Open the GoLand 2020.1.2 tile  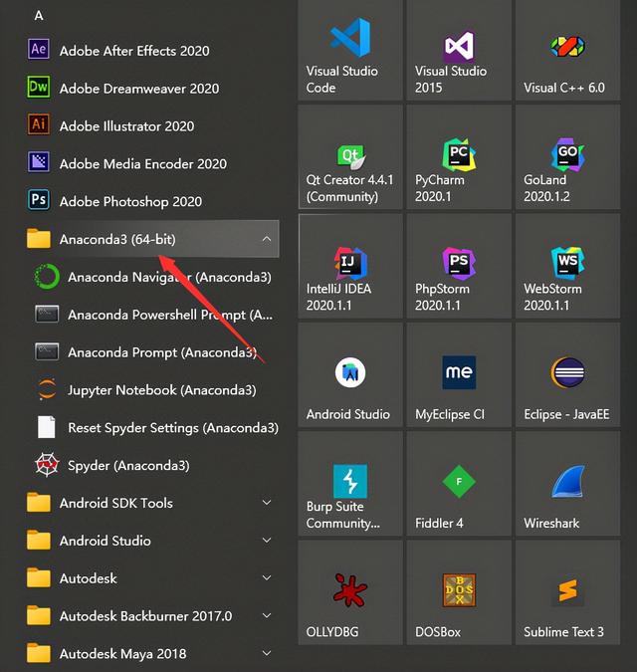(567, 158)
